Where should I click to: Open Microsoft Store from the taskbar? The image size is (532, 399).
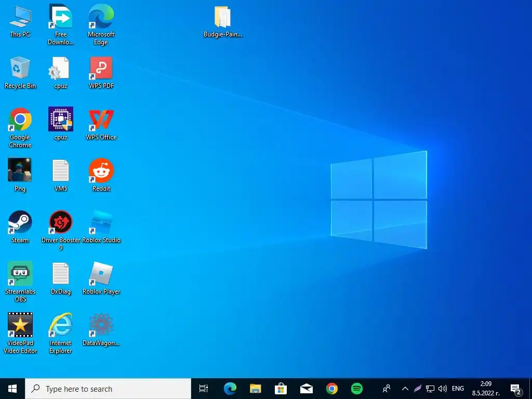tap(281, 389)
